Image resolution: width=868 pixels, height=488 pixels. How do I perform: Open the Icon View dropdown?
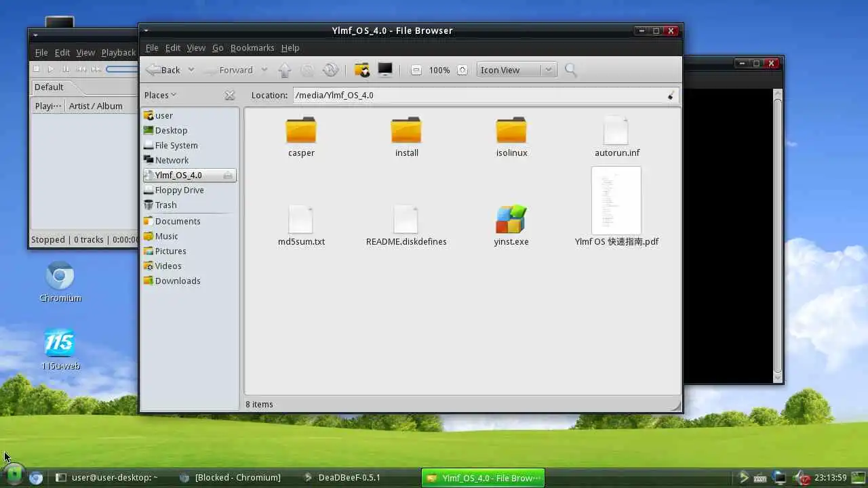tap(517, 70)
